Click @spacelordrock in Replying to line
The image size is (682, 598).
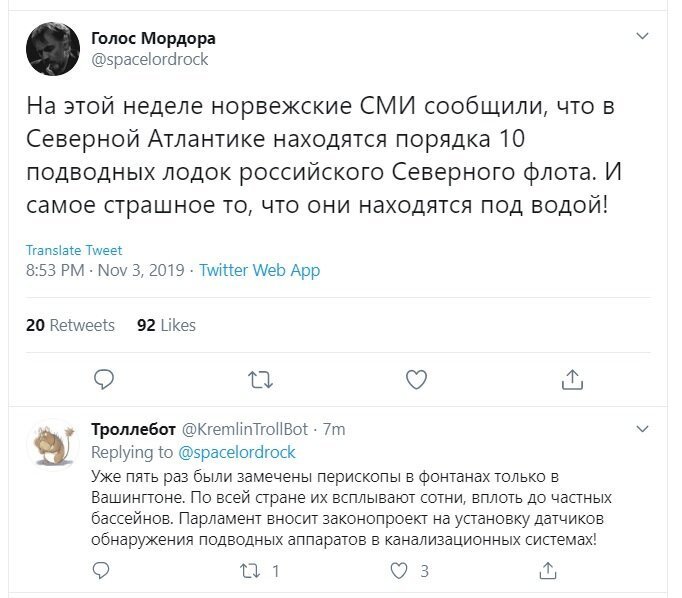[237, 452]
